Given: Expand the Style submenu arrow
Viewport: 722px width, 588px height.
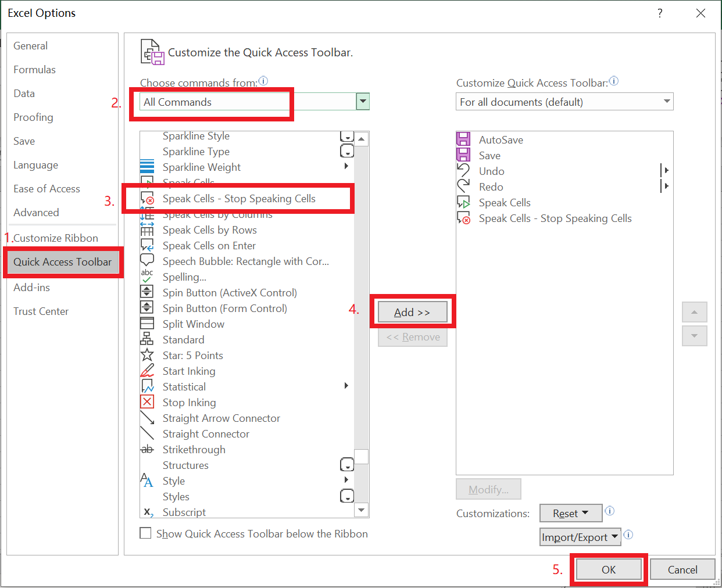Looking at the screenshot, I should (346, 480).
